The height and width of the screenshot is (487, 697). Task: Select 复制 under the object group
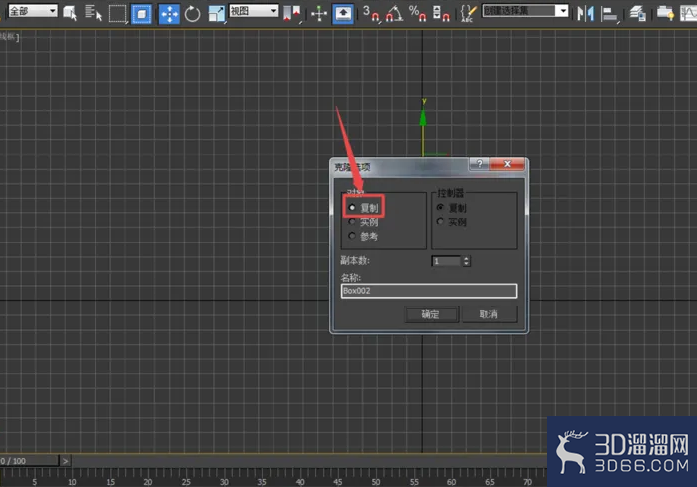pos(352,208)
